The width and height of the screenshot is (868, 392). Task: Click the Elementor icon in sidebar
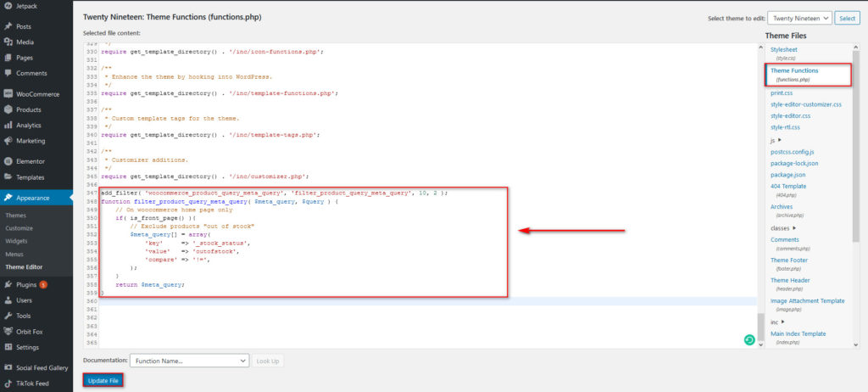click(x=8, y=161)
